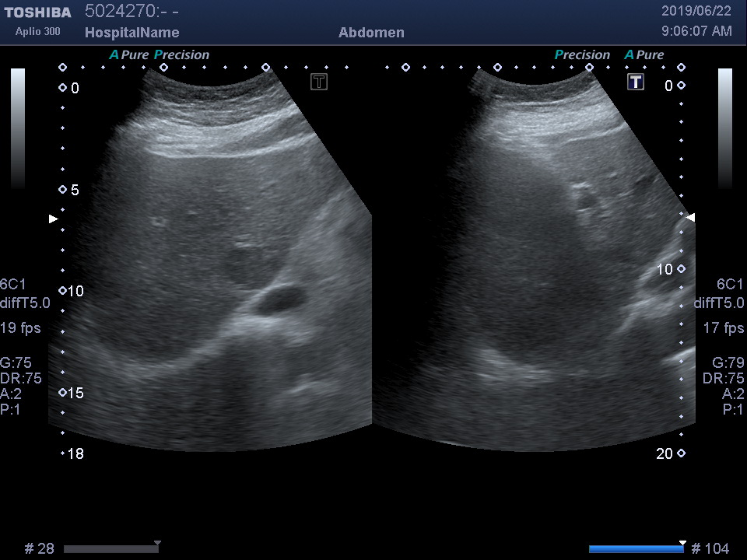
Task: Click the G:75 gain value
Action: coord(16,363)
